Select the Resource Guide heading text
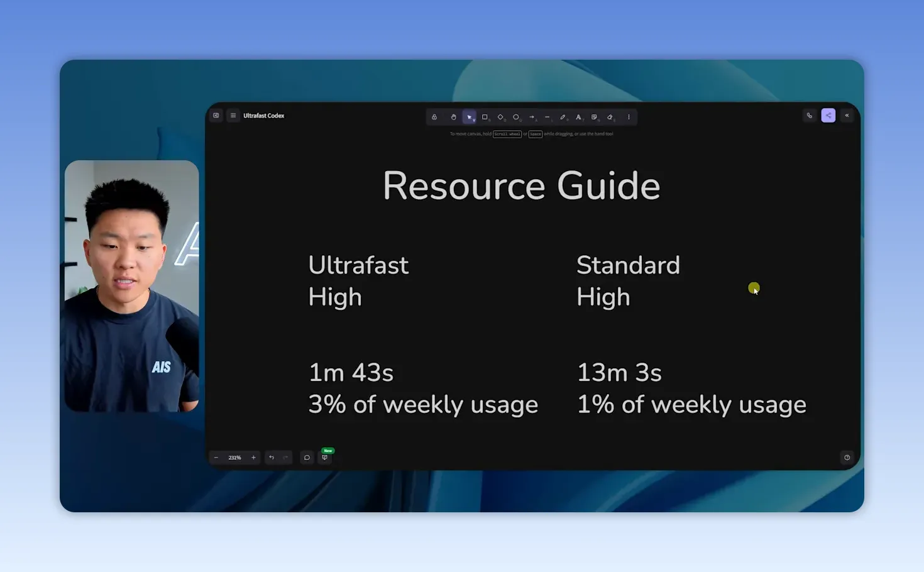 click(522, 186)
